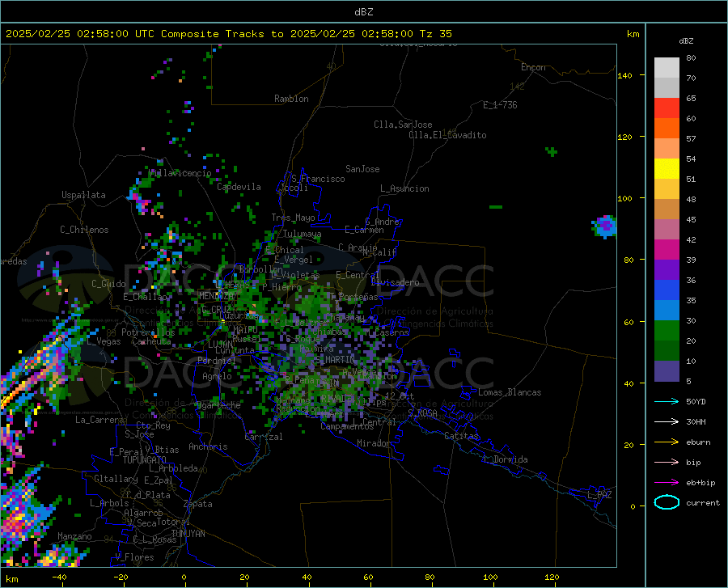
Task: Click the 'dBZ' heading above the color scale
Action: tap(686, 40)
